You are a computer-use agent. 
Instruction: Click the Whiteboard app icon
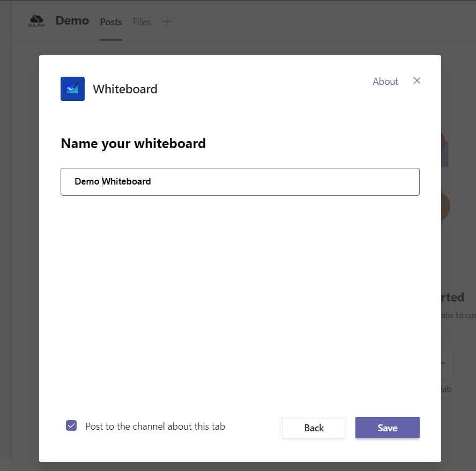pyautogui.click(x=72, y=89)
